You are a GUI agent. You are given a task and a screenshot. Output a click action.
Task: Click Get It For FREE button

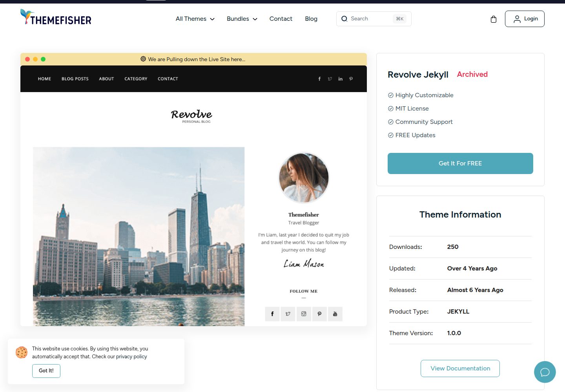460,163
